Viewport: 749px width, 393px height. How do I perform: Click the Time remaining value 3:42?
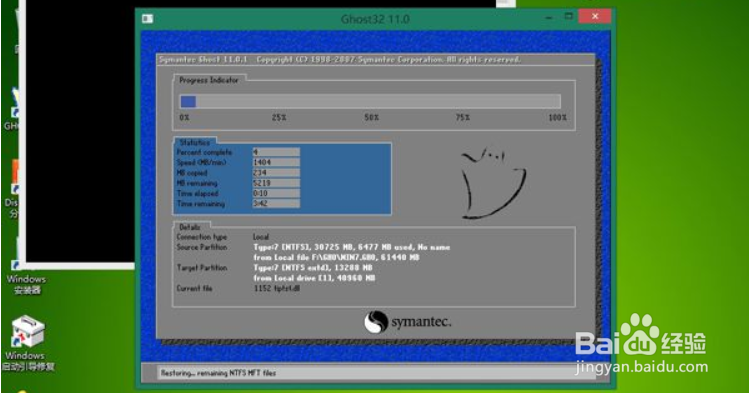276,204
